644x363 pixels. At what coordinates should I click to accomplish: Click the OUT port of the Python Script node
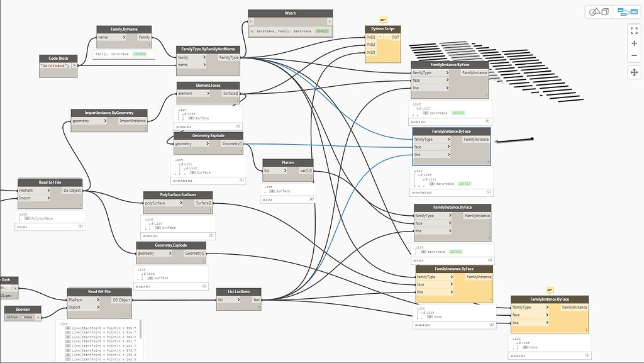pos(396,37)
